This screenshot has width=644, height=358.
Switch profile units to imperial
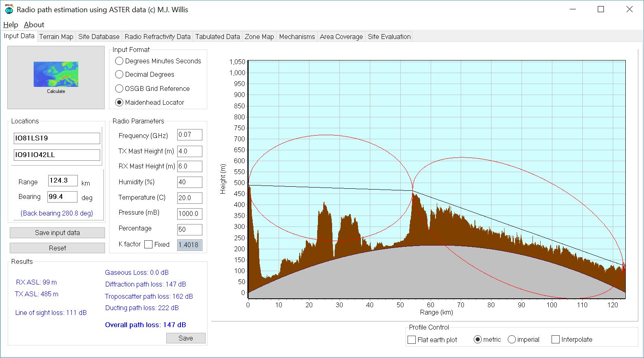[x=512, y=339]
